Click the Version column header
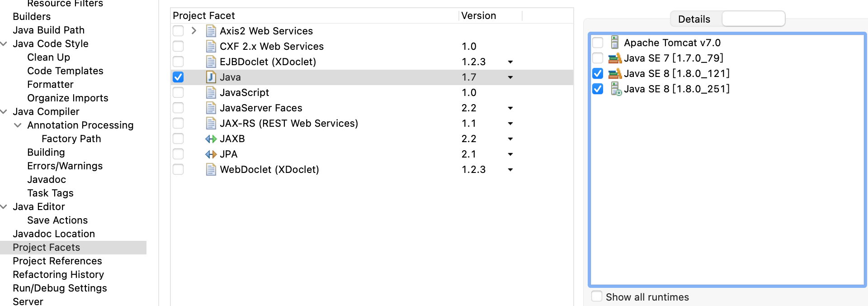The width and height of the screenshot is (868, 306). (478, 15)
